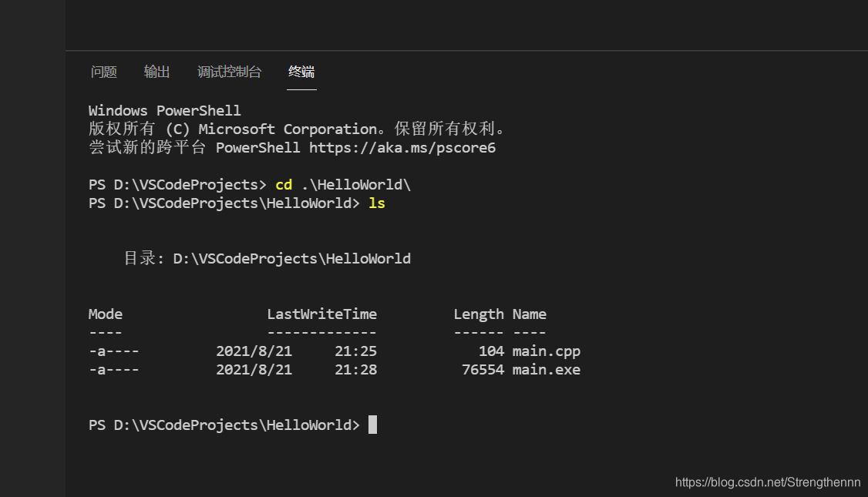
Task: Click the main.cpp file name
Action: [547, 351]
